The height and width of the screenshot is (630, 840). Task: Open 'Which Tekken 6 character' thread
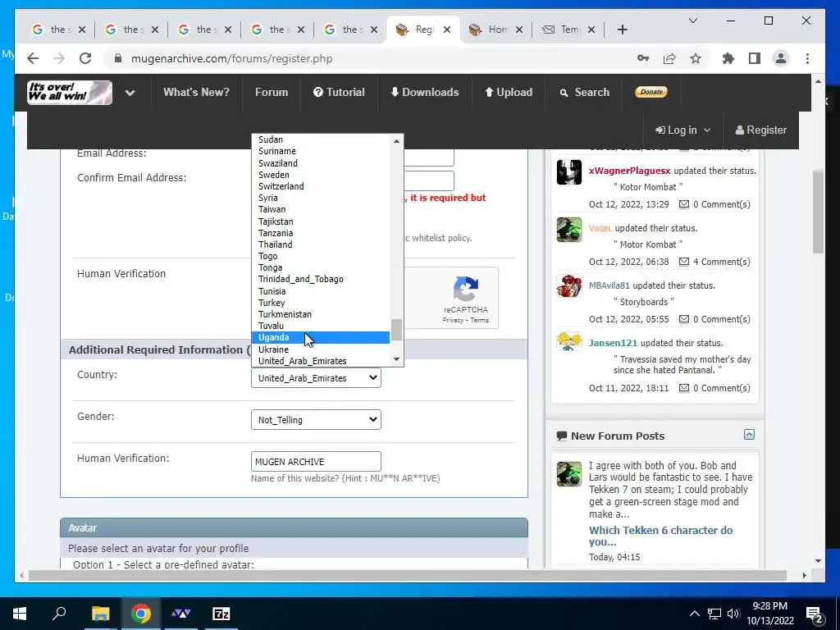(660, 536)
